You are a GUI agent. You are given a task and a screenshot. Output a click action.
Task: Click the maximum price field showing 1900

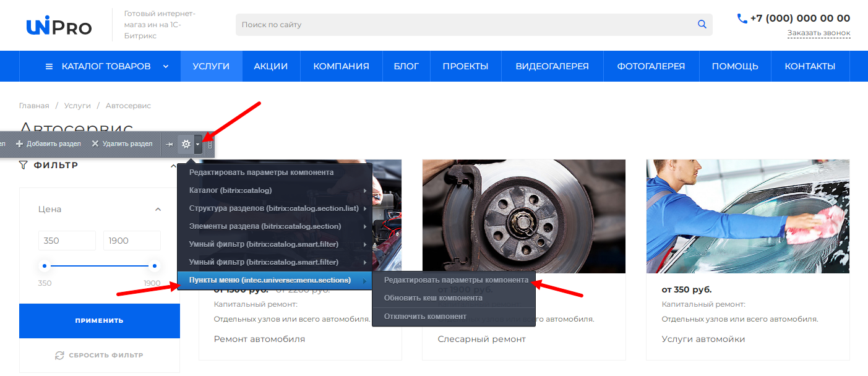132,241
